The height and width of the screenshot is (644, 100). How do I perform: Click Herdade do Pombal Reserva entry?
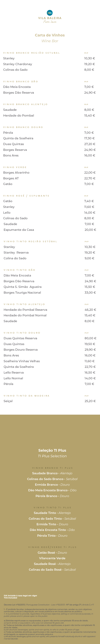(x=25, y=310)
